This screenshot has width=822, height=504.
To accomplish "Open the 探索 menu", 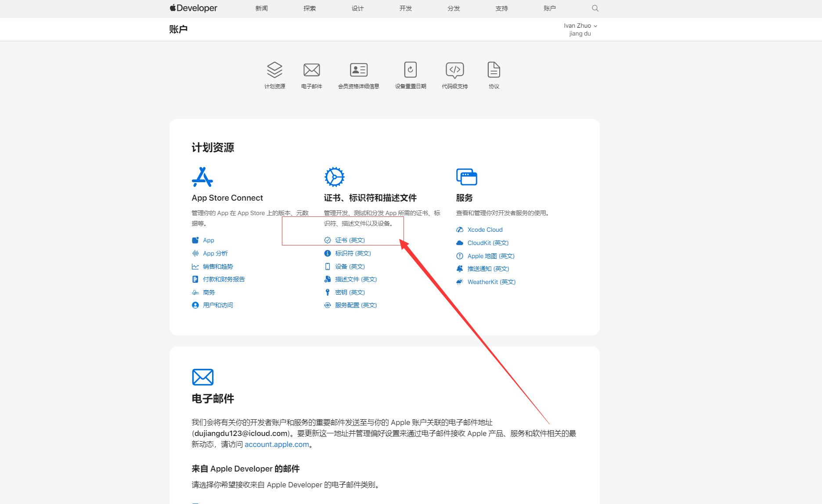I will [x=310, y=8].
